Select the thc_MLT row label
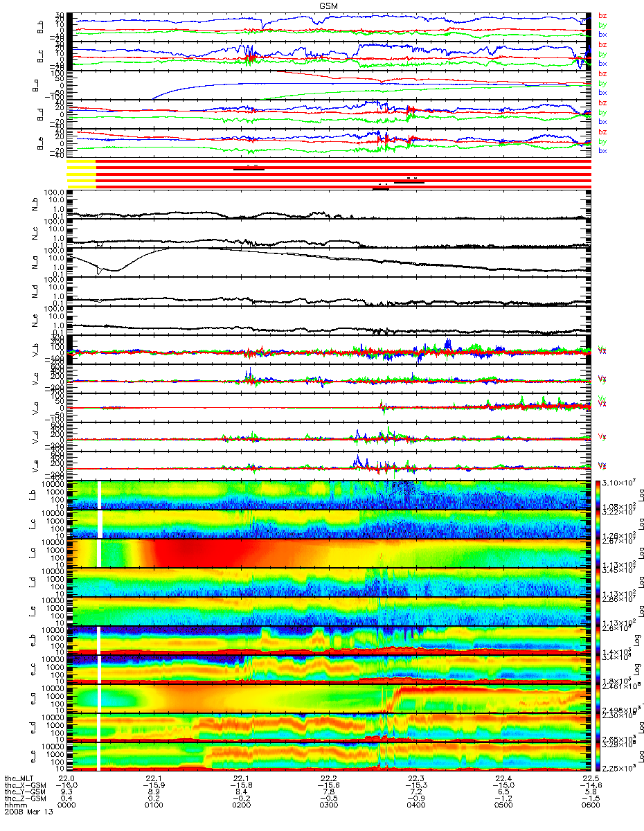The width and height of the screenshot is (644, 831). pos(20,778)
